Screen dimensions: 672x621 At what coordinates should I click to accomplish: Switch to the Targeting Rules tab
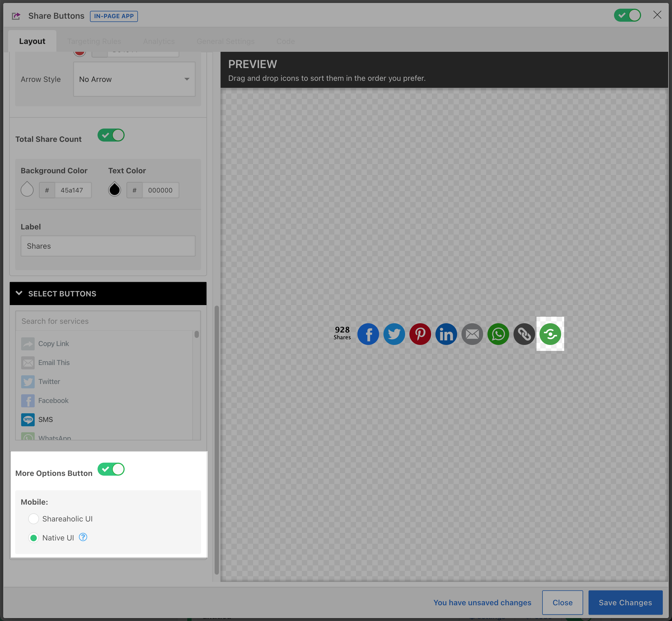pyautogui.click(x=94, y=41)
